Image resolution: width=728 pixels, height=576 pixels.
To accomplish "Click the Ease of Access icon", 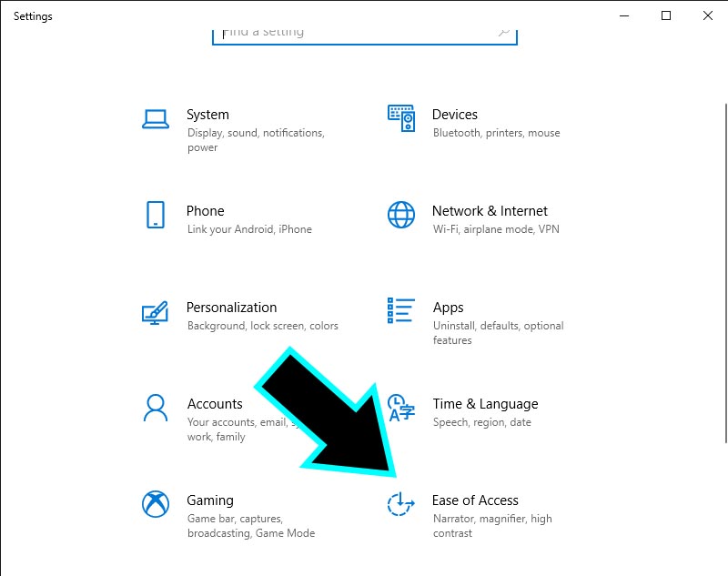I will click(x=401, y=504).
